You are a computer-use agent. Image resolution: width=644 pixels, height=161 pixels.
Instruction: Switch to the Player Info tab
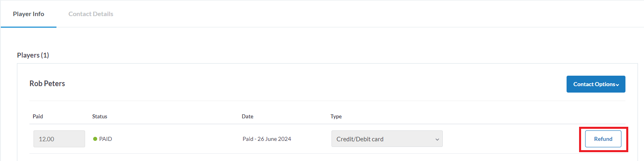(29, 14)
